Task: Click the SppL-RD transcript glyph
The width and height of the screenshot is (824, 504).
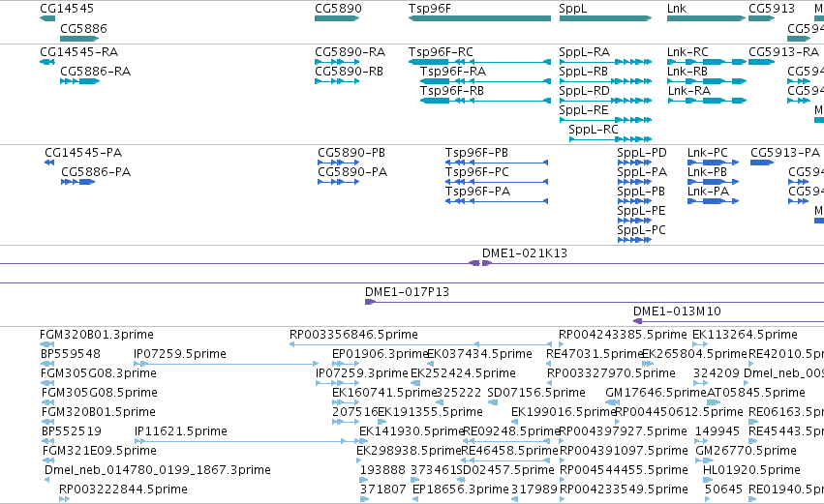Action: coord(606,101)
